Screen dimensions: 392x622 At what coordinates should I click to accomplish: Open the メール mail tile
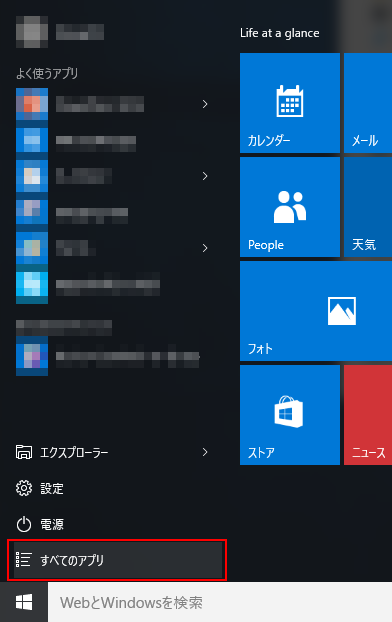coord(368,103)
